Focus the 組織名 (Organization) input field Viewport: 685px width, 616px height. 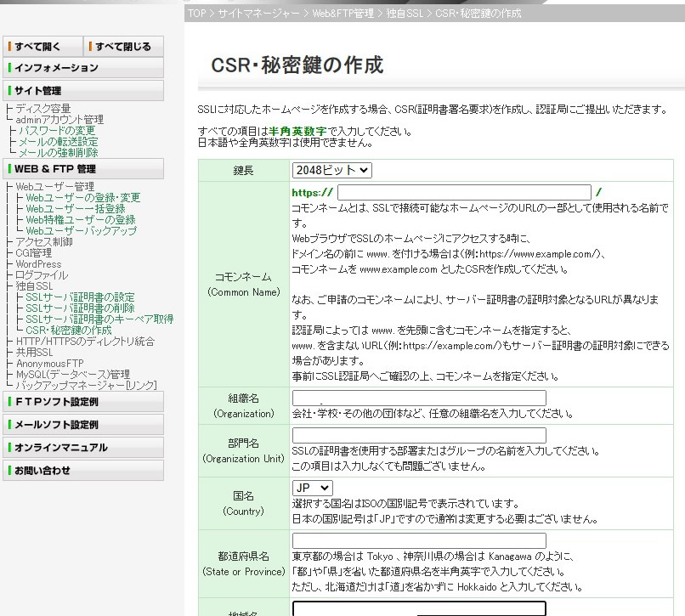click(x=419, y=398)
